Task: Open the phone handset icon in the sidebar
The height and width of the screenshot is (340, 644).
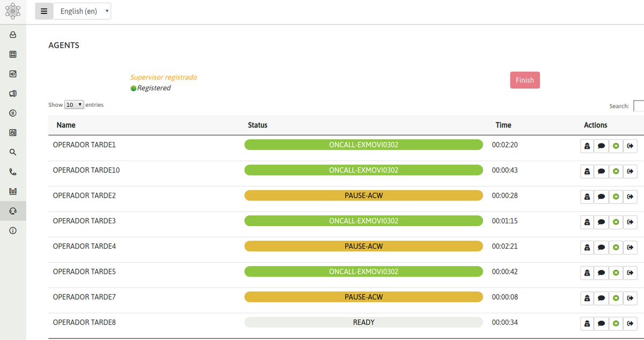Action: [13, 172]
